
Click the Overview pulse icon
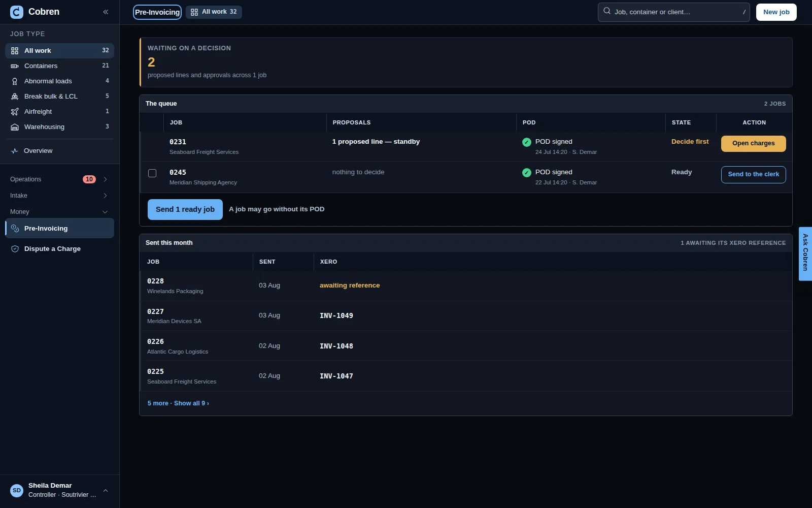15,151
